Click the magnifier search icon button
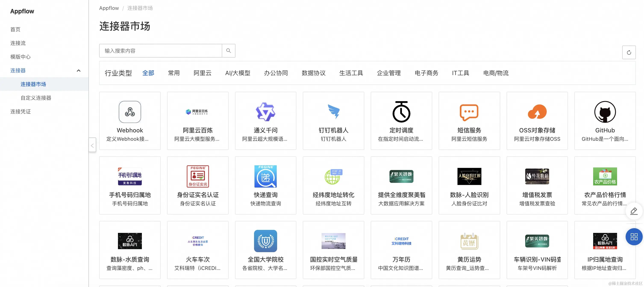This screenshot has width=644, height=287. pyautogui.click(x=228, y=51)
